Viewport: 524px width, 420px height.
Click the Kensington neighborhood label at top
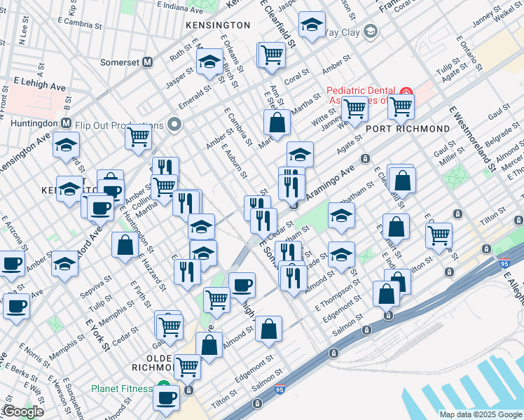pos(218,25)
